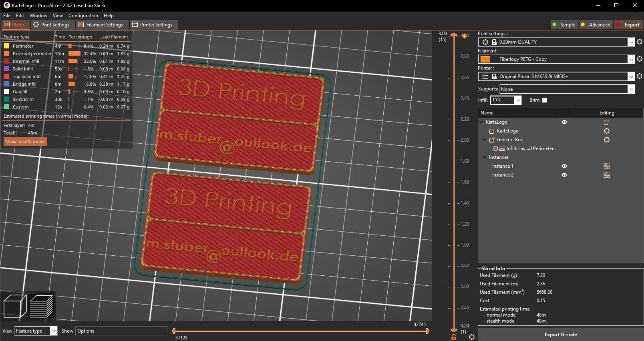The height and width of the screenshot is (341, 644).
Task: Click right thumb of horizontal move slider
Action: click(x=427, y=331)
